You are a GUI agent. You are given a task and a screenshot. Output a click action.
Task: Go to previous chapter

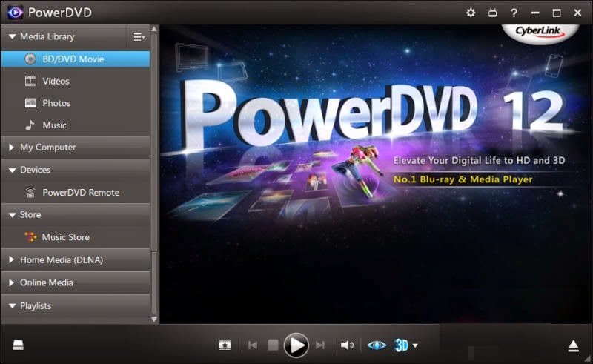point(253,345)
